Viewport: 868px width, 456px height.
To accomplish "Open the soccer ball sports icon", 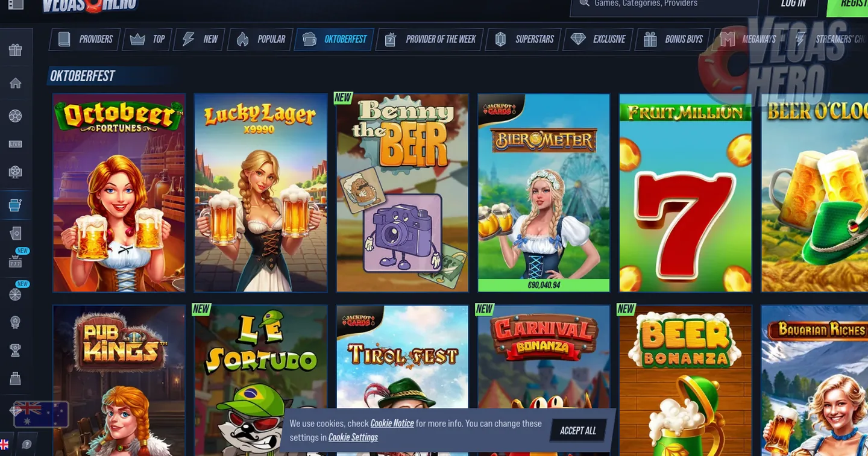I will [16, 116].
